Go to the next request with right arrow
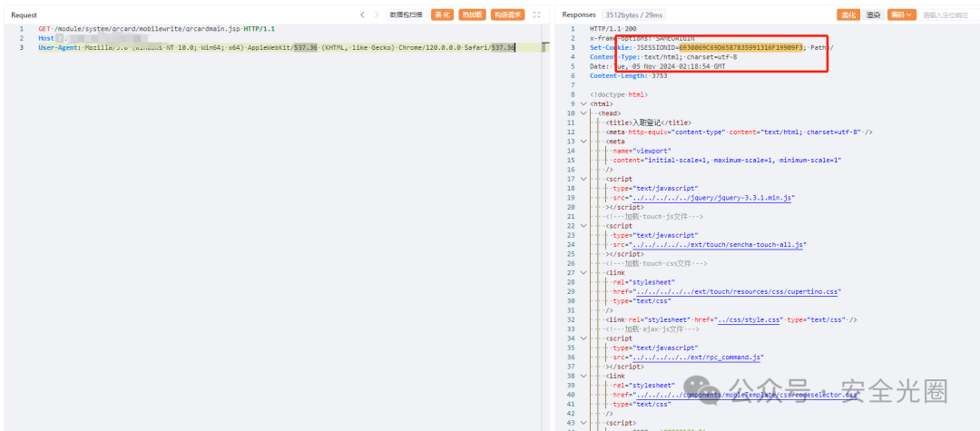 pyautogui.click(x=377, y=15)
